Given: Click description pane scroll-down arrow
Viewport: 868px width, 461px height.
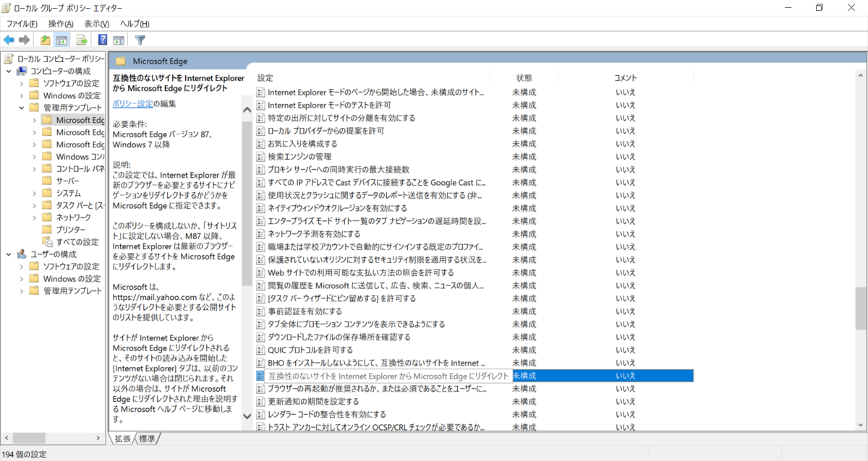Looking at the screenshot, I should pyautogui.click(x=247, y=417).
